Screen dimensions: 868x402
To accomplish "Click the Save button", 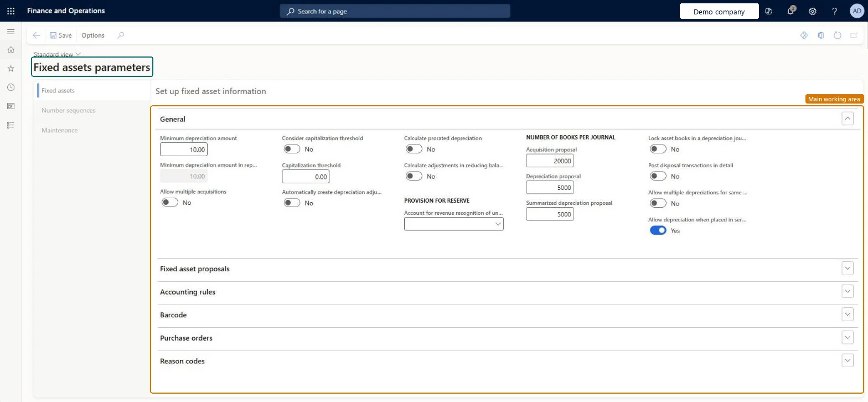I will pos(61,35).
